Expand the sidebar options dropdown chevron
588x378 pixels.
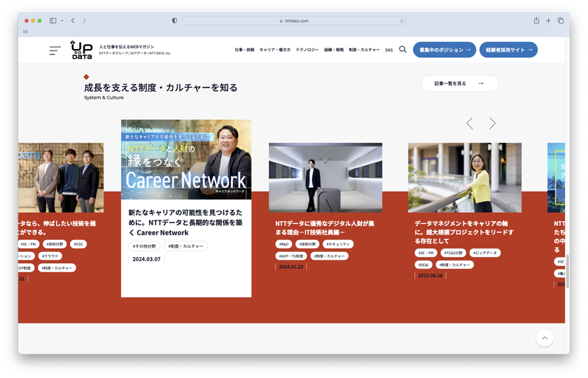click(x=62, y=20)
